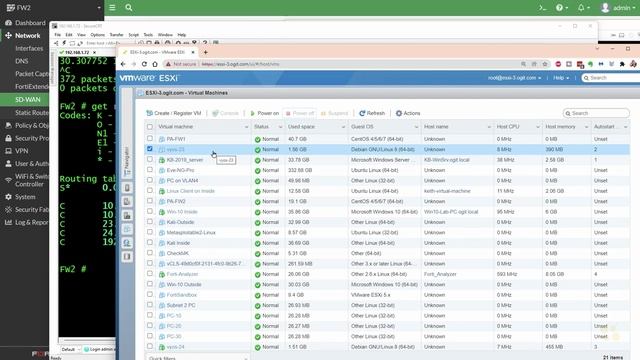Check the FortiSandbox row checkbox
640x360 pixels.
pyautogui.click(x=150, y=295)
